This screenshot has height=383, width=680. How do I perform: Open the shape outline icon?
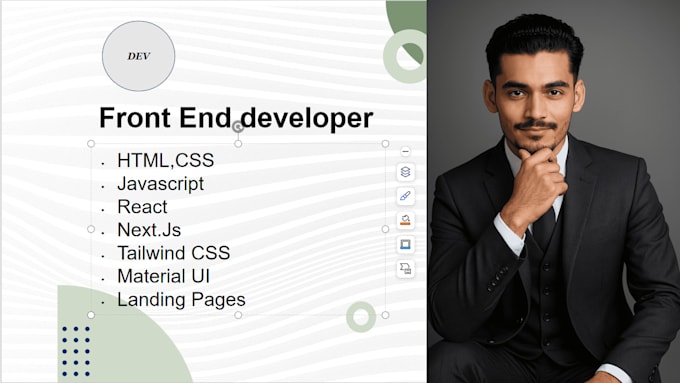tap(405, 245)
